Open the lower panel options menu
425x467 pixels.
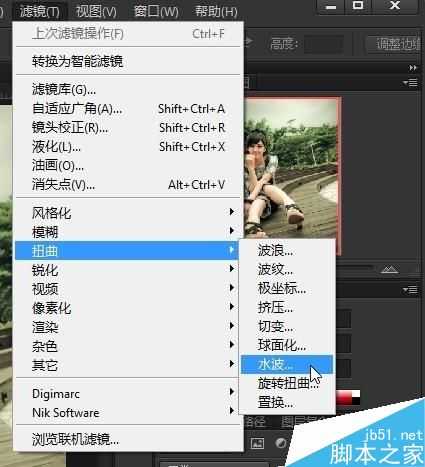point(410,290)
